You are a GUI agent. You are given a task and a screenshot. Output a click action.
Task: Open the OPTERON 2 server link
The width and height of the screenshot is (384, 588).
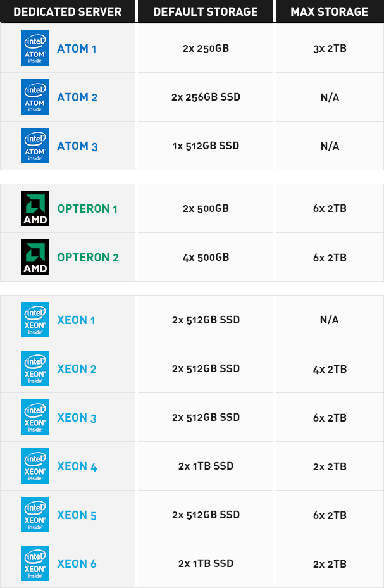point(88,258)
